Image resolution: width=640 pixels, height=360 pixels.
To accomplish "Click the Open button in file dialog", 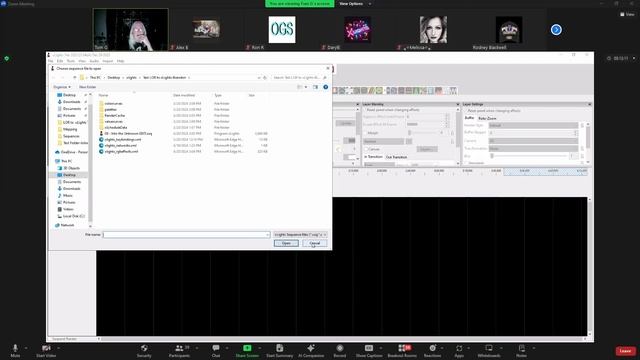I will [x=286, y=243].
